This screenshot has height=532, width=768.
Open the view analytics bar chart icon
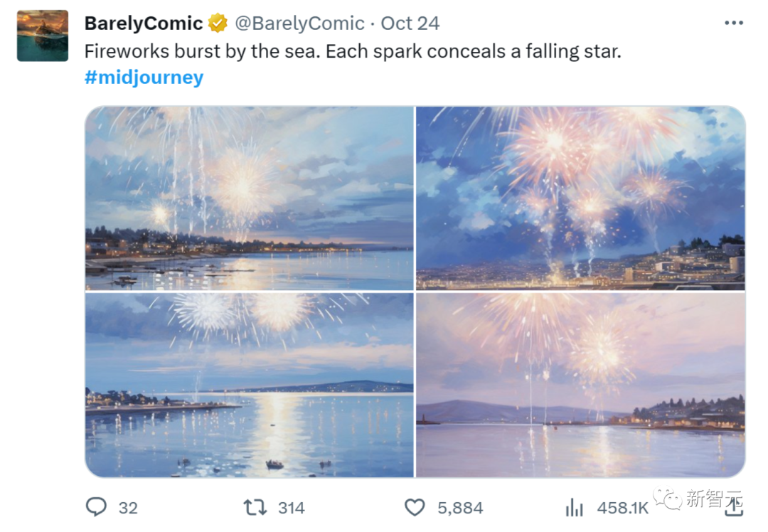pyautogui.click(x=574, y=507)
